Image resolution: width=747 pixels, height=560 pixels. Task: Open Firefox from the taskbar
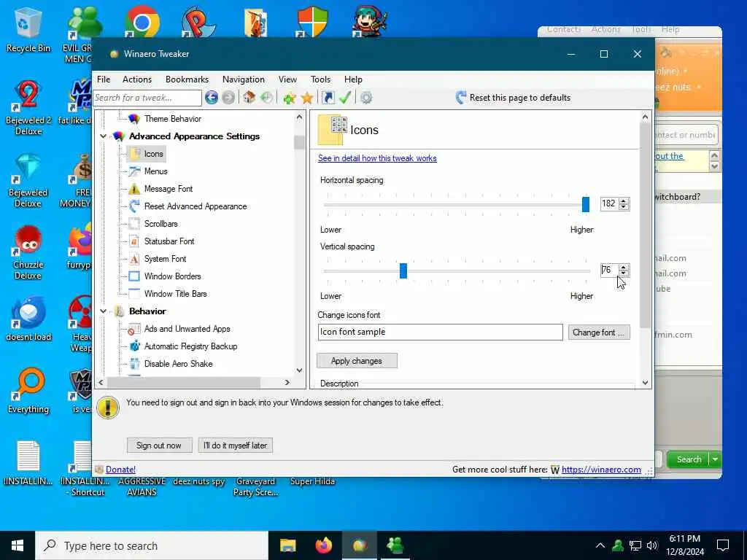tap(323, 545)
